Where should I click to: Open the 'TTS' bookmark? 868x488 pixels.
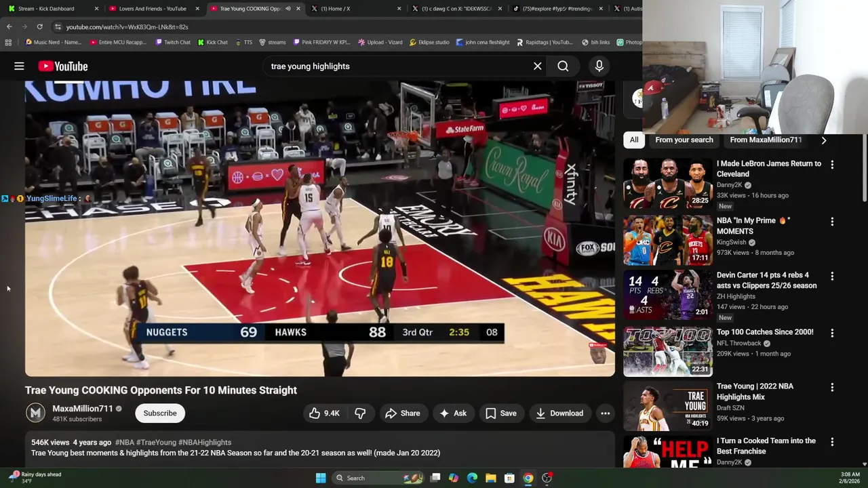pyautogui.click(x=243, y=42)
